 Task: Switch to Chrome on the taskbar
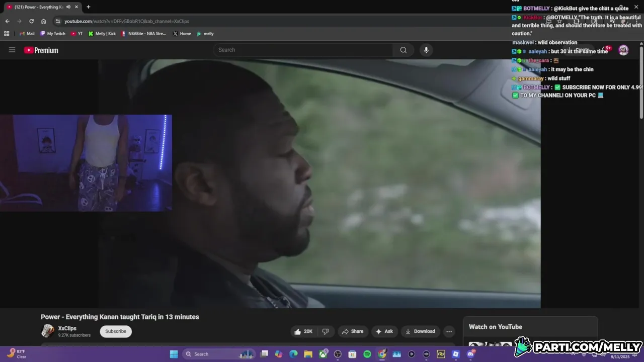(x=382, y=354)
